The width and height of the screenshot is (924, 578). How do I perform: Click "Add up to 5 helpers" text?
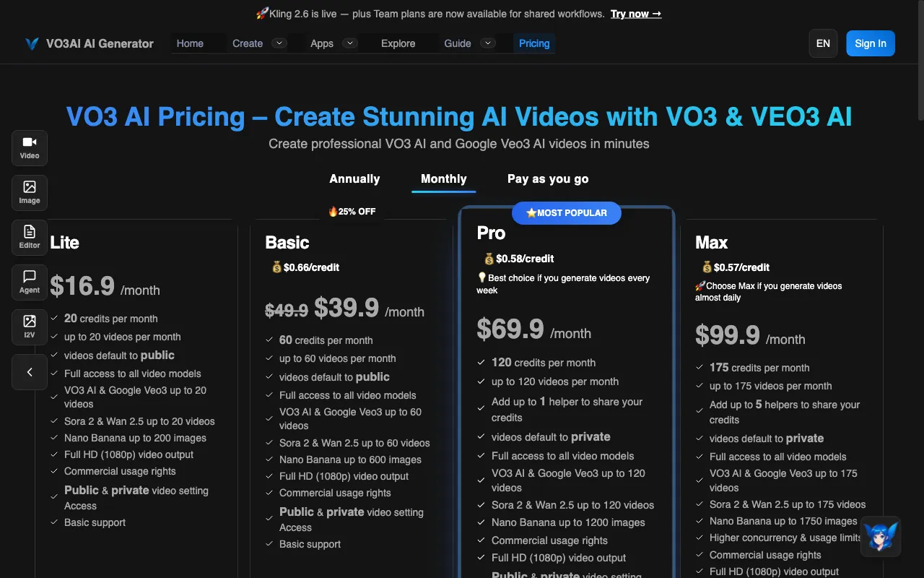(785, 412)
